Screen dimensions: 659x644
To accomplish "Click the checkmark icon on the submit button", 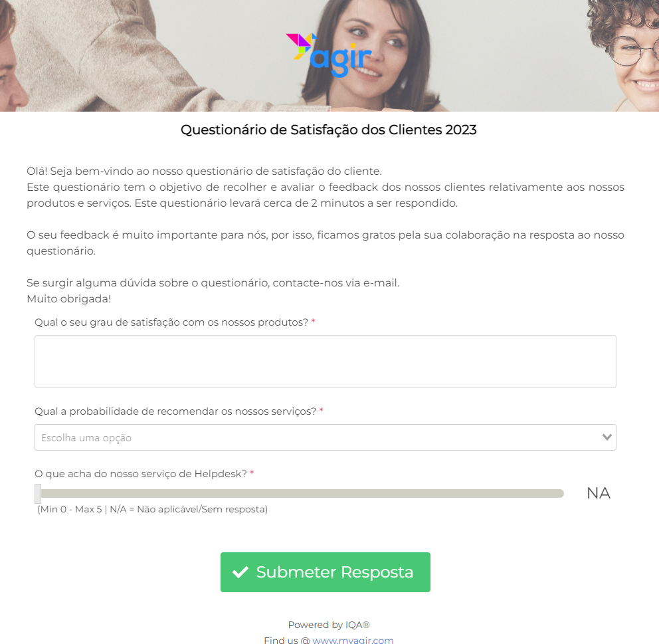I will click(240, 572).
